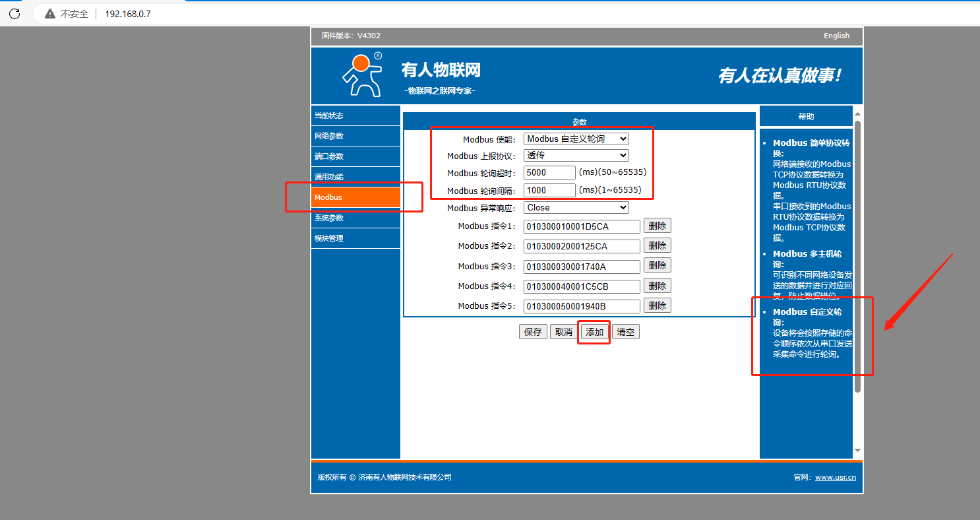Click the 取消 button
This screenshot has width=980, height=520.
563,332
